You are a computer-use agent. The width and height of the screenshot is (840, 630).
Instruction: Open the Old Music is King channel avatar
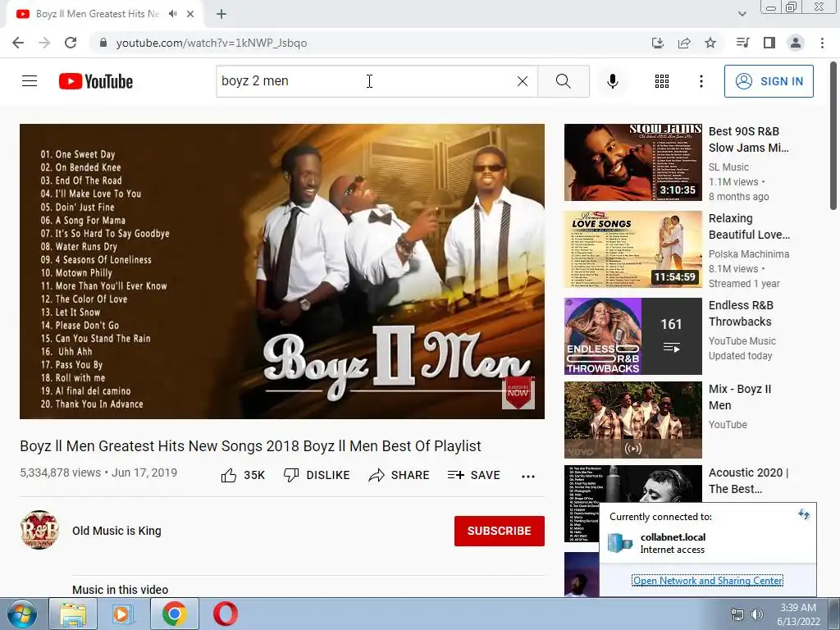pos(39,530)
